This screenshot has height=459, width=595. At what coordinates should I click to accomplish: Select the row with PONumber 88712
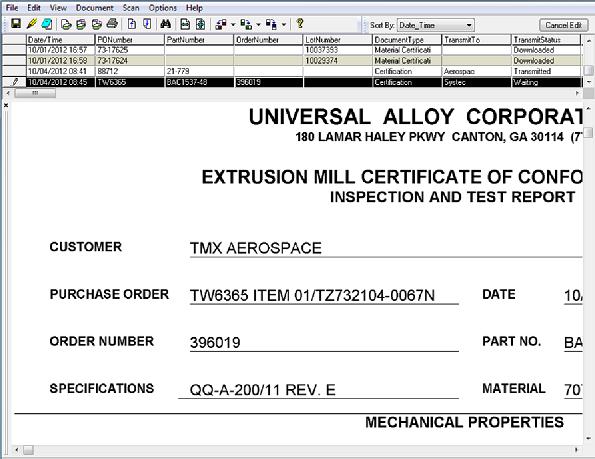point(303,71)
